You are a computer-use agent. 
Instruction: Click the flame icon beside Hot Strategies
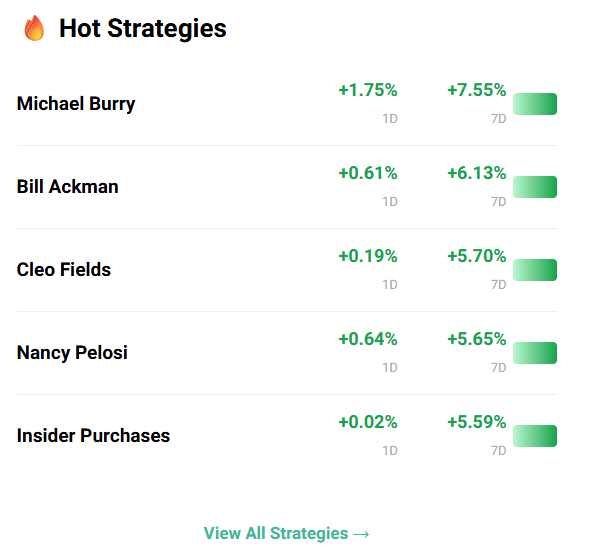(x=34, y=28)
